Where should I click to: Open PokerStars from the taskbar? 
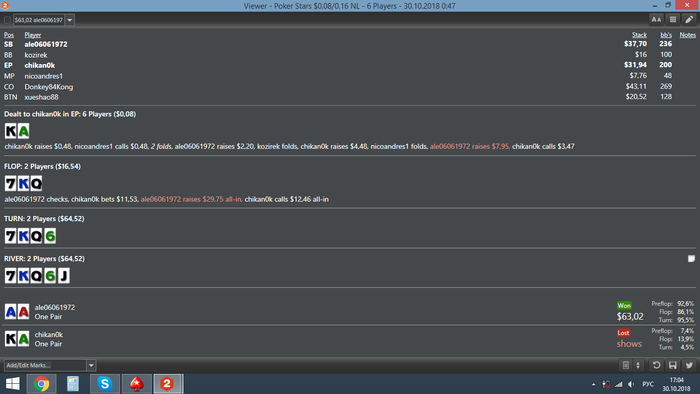(x=136, y=384)
